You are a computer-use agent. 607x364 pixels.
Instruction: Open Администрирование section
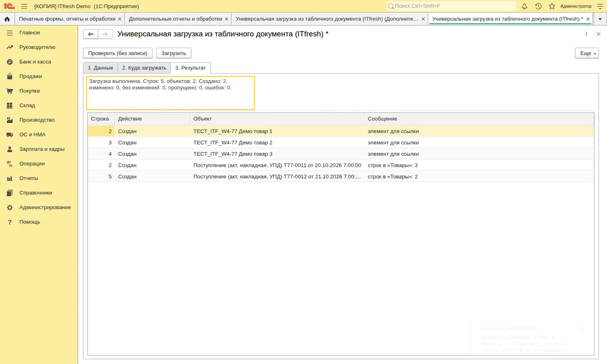pos(45,207)
